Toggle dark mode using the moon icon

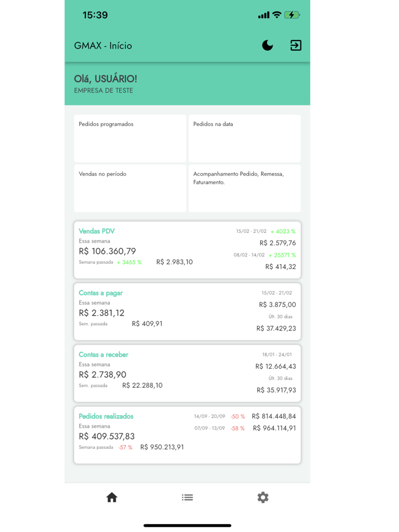pyautogui.click(x=267, y=46)
